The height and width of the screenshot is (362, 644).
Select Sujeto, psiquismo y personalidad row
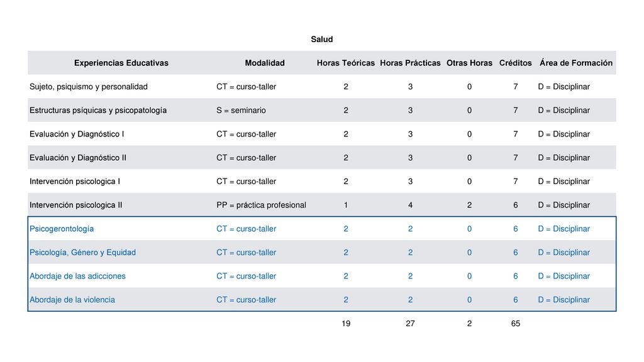pyautogui.click(x=322, y=87)
